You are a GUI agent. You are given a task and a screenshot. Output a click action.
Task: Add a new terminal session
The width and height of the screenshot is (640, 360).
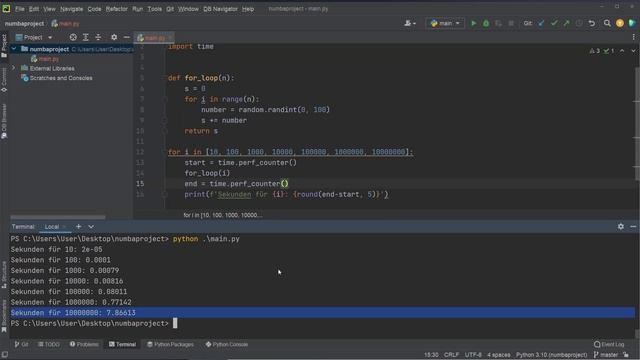78,227
